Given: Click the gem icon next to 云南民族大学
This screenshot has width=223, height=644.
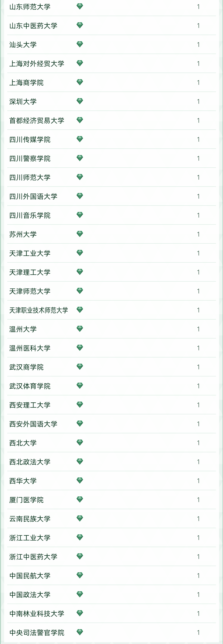Looking at the screenshot, I should click(x=80, y=518).
